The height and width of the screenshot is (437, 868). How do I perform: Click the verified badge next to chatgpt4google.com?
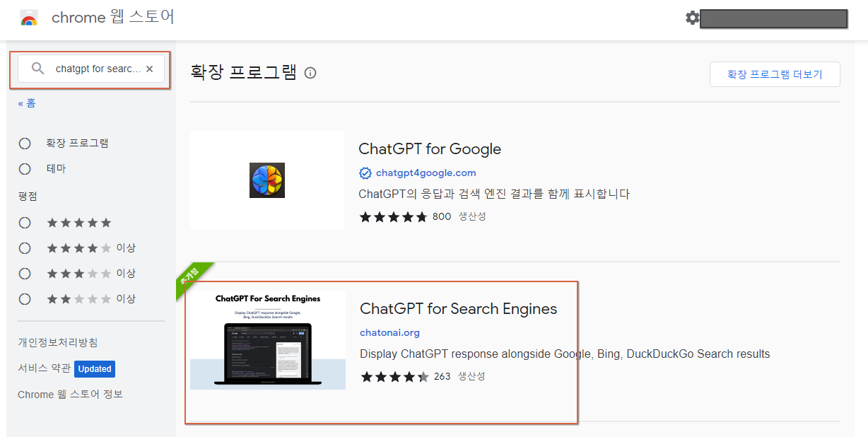tap(365, 173)
